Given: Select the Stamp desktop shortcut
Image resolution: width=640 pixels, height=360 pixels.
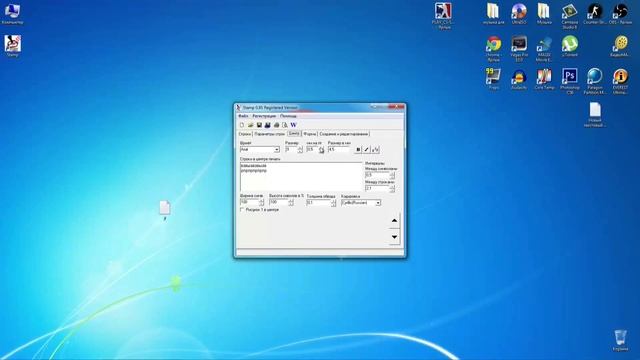Looking at the screenshot, I should pyautogui.click(x=12, y=46).
